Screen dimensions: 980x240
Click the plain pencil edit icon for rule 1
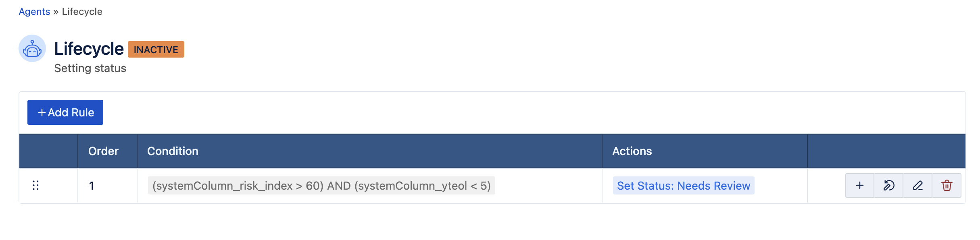coord(917,185)
